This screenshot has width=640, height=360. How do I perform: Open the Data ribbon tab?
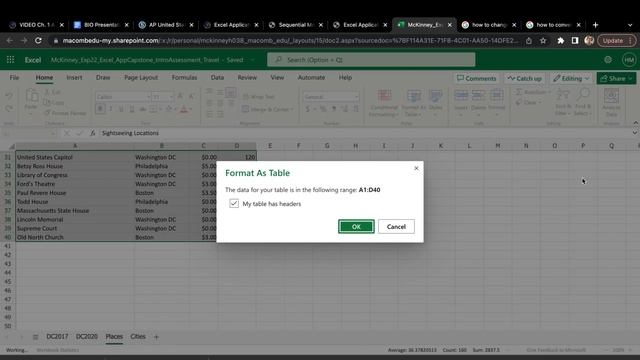tap(217, 78)
